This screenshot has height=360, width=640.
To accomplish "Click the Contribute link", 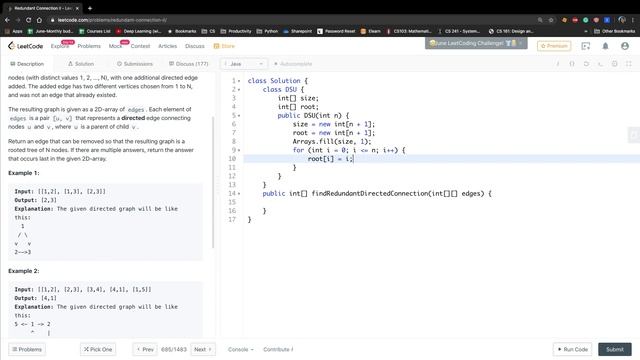I will pos(278,349).
